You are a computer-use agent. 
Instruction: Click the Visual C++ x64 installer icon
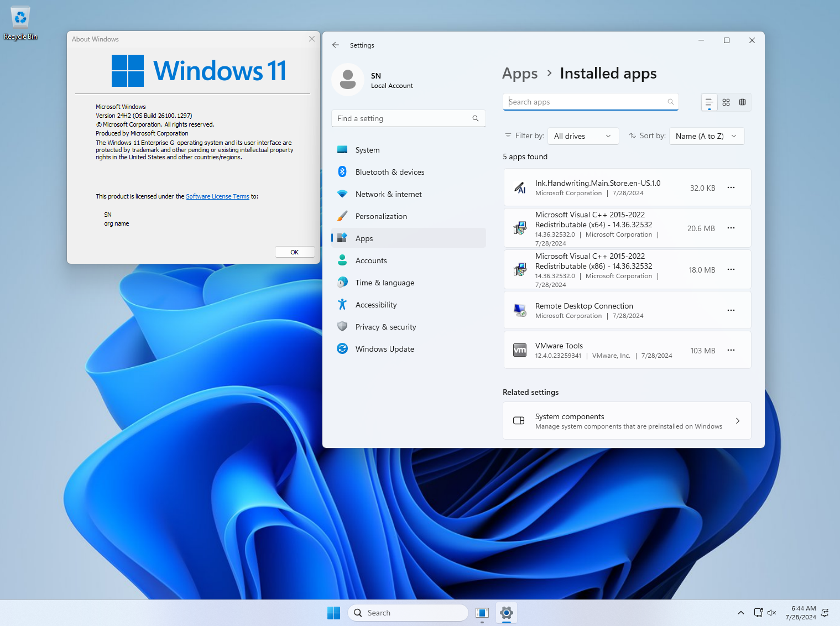tap(520, 228)
